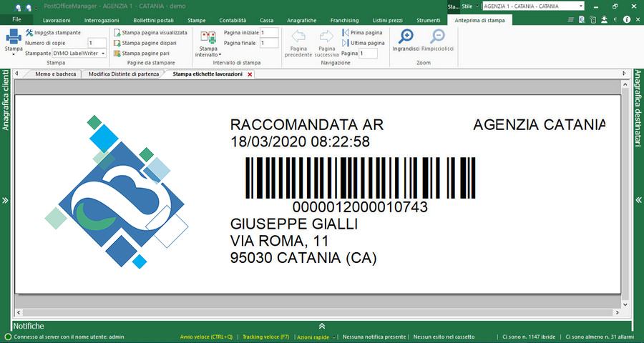Jump to Prima pagina

click(x=362, y=32)
